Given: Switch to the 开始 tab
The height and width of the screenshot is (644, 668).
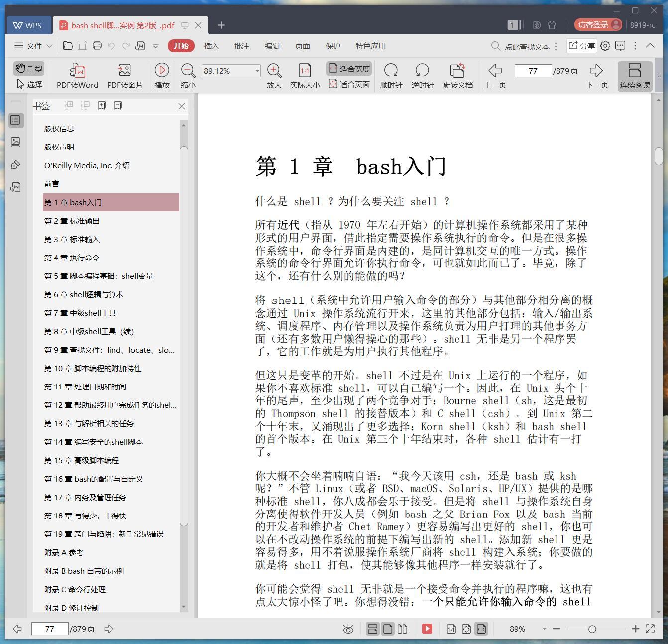Looking at the screenshot, I should coord(181,46).
